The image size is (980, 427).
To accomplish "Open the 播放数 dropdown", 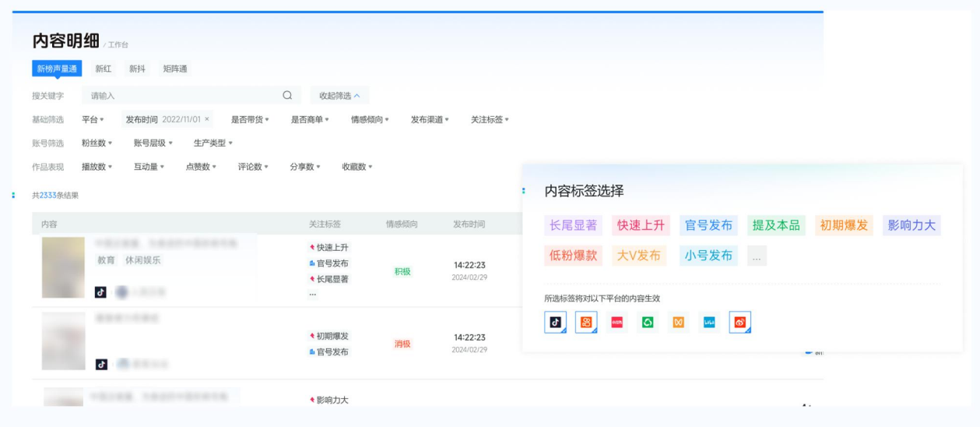I will (x=97, y=167).
